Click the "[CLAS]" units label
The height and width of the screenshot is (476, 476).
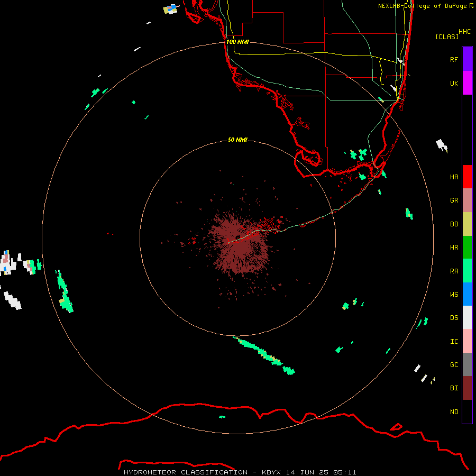pos(447,36)
